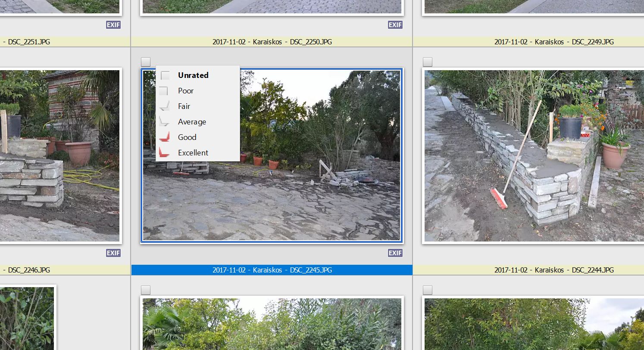Select the DSC_2244.JPG thumbnail with the broom

point(533,155)
